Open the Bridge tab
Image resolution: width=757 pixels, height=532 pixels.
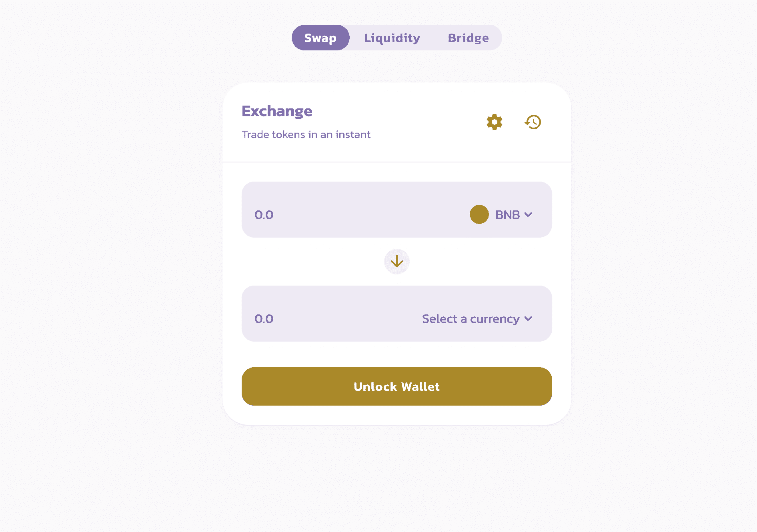coord(468,38)
